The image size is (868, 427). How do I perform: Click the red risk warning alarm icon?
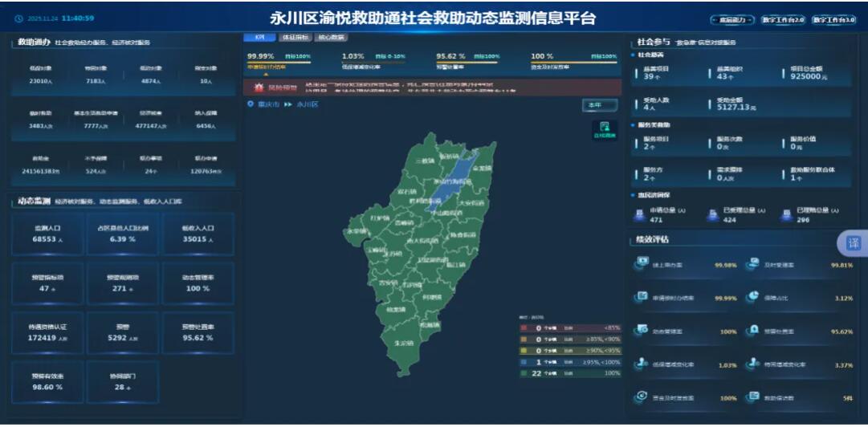click(x=259, y=87)
